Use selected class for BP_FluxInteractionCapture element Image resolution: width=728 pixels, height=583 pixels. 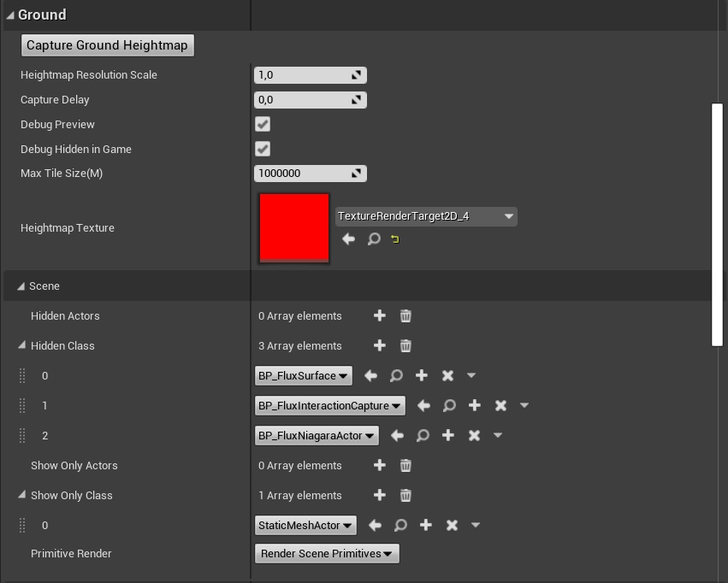(423, 406)
